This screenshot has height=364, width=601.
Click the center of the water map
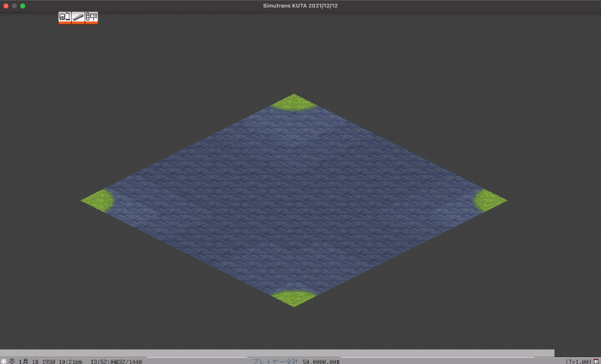tap(294, 201)
